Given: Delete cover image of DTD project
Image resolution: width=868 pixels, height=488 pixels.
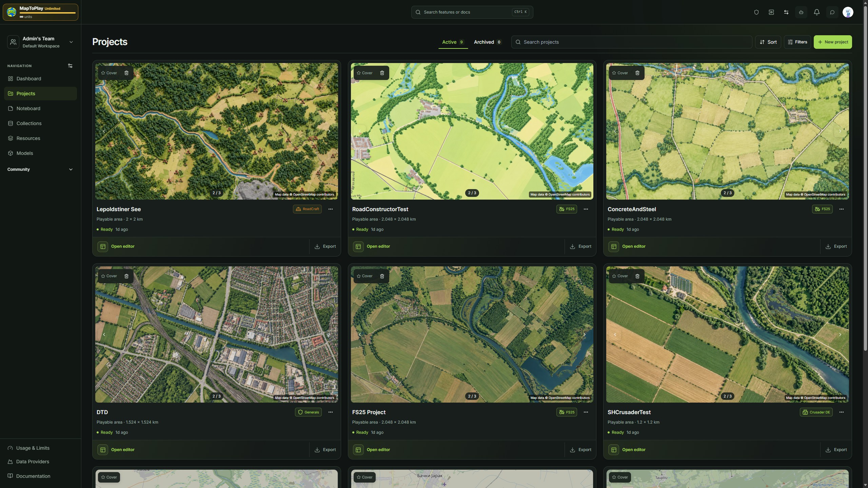Looking at the screenshot, I should click(126, 276).
